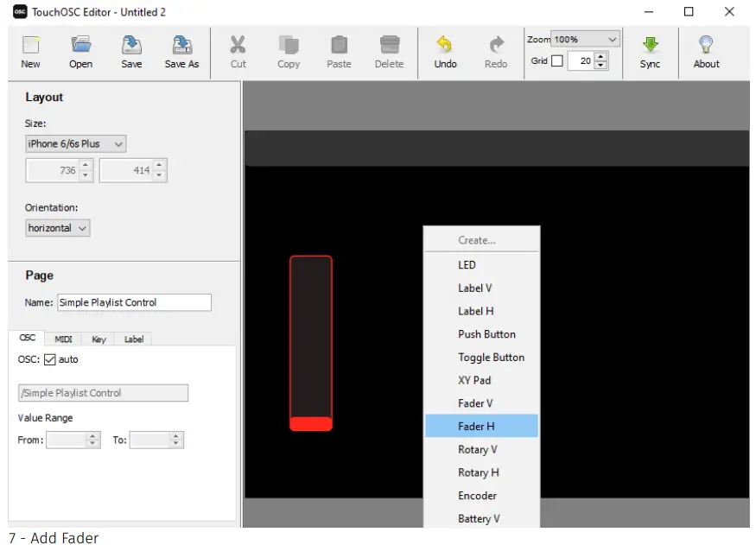Click the TouchOSC app icon in the title bar

[20, 11]
